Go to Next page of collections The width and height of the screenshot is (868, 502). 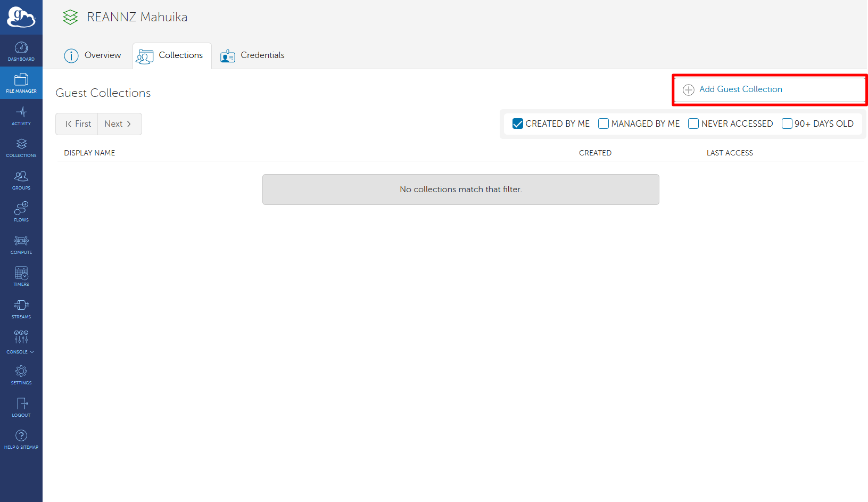pos(119,124)
